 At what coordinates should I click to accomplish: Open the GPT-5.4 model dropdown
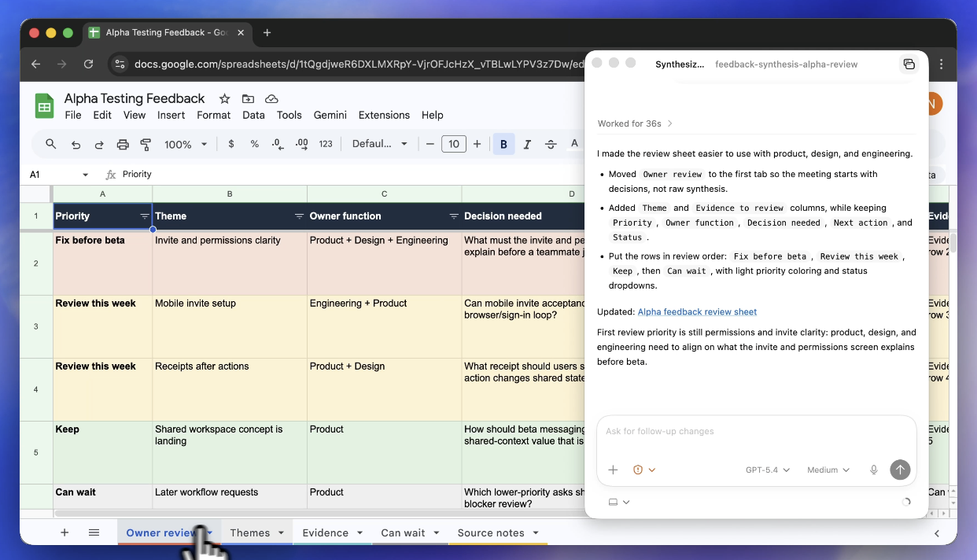[x=768, y=470]
